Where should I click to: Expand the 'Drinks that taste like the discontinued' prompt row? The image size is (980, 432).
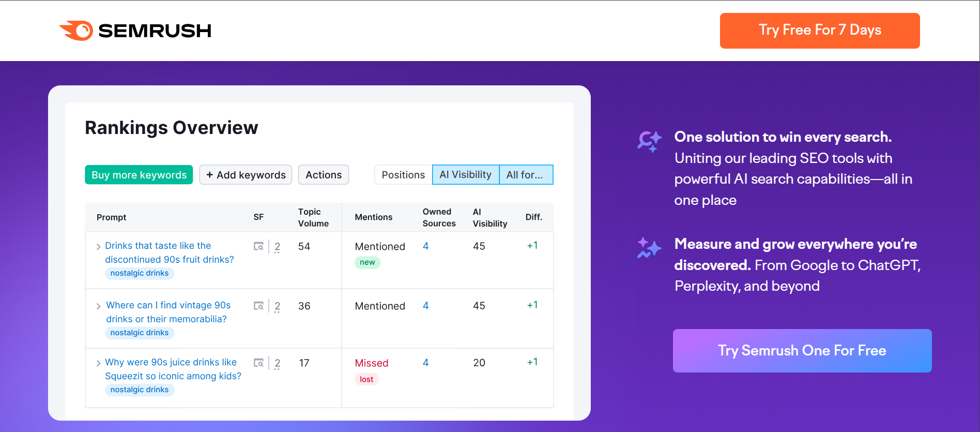(98, 247)
